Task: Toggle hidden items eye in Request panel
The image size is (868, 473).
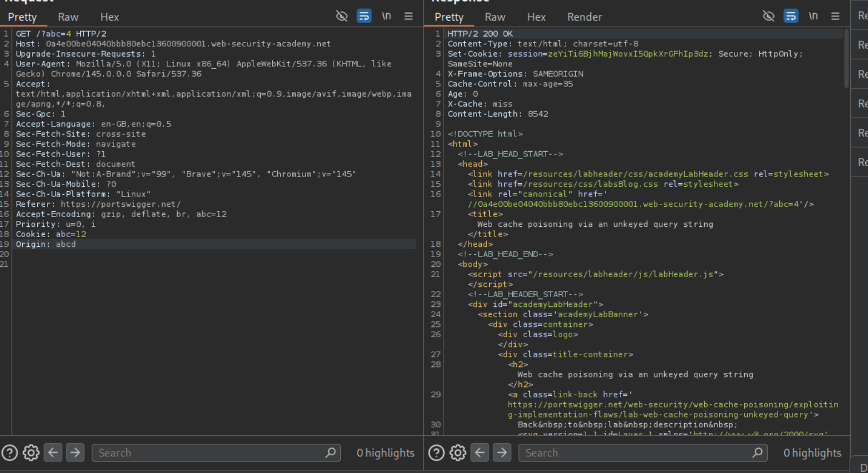Action: (x=341, y=16)
